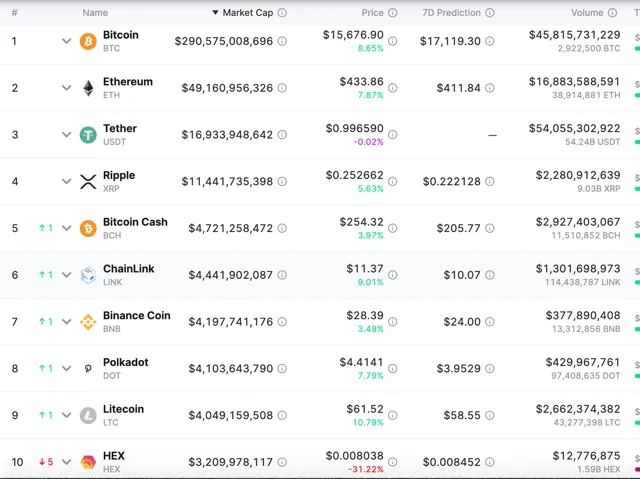Image resolution: width=640 pixels, height=479 pixels.
Task: Sort table by Name column header
Action: (95, 13)
